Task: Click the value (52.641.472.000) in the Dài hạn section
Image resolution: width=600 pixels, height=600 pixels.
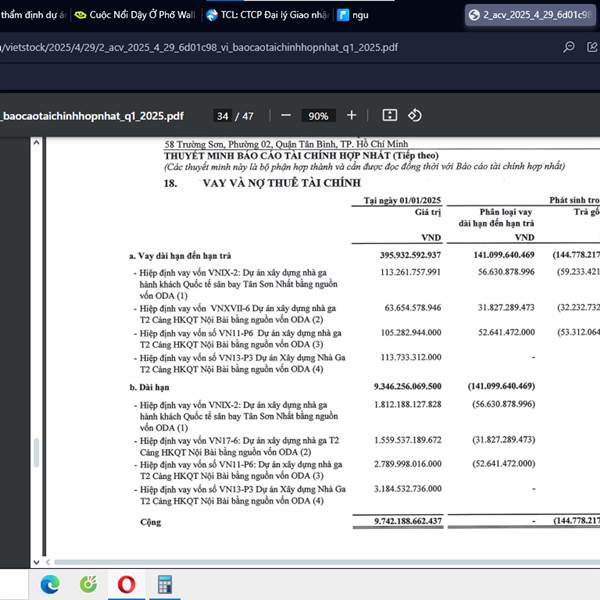Action: coord(504,463)
